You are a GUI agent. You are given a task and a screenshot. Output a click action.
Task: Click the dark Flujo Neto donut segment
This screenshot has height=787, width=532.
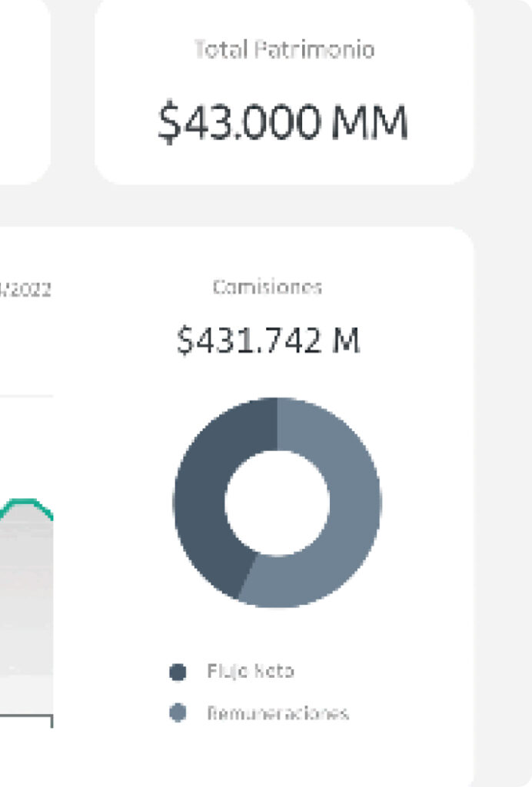click(203, 500)
